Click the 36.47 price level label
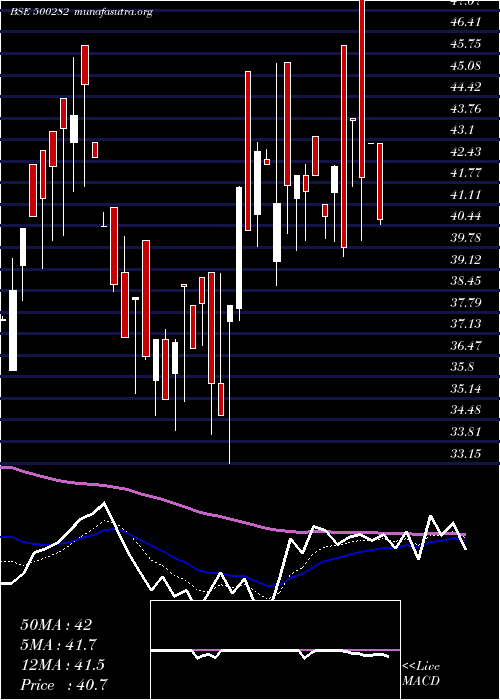 click(466, 346)
